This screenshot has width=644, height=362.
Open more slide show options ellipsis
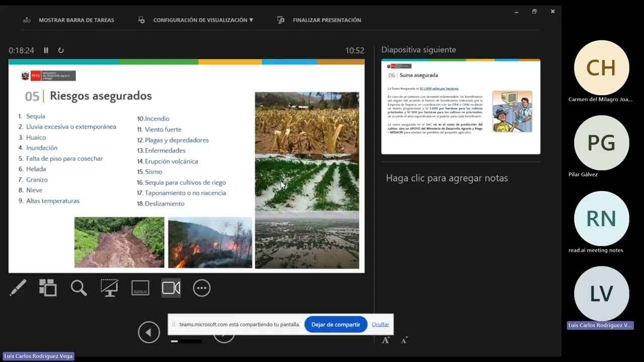pyautogui.click(x=202, y=288)
